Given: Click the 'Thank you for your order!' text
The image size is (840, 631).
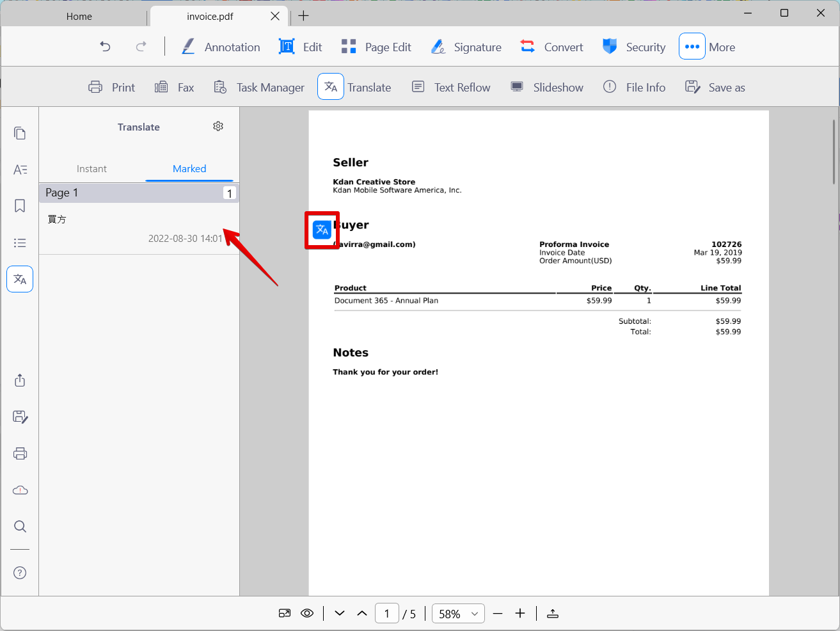Looking at the screenshot, I should (x=386, y=372).
